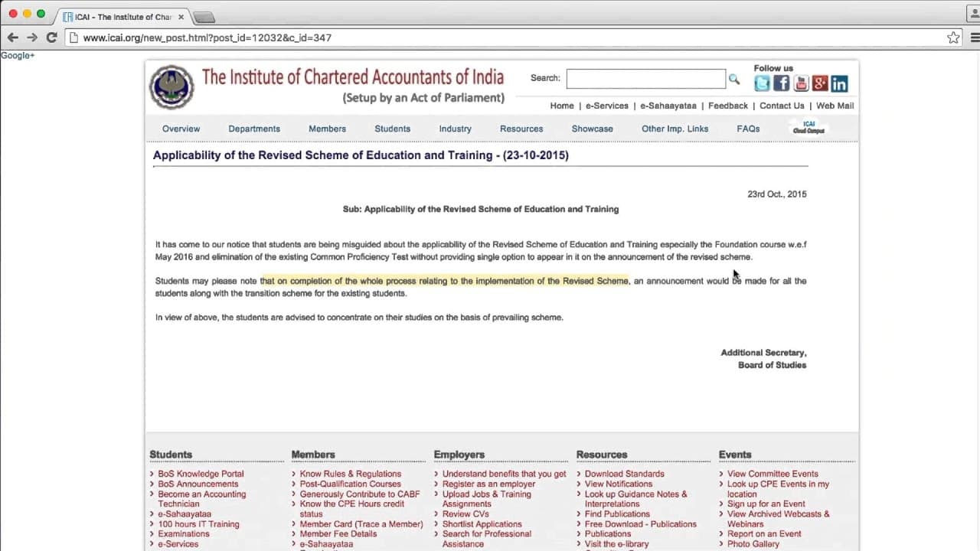
Task: Open the FAQs menu
Action: 748,129
